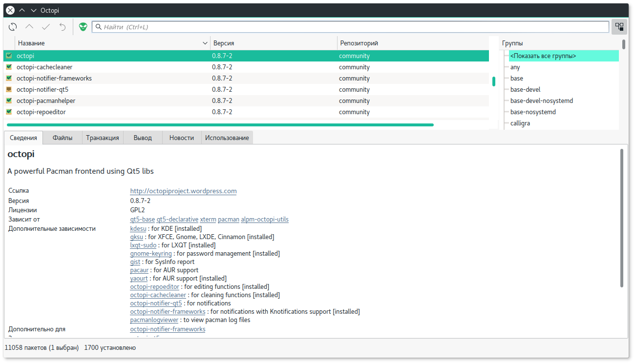Click the magnifier icon in search box

98,27
